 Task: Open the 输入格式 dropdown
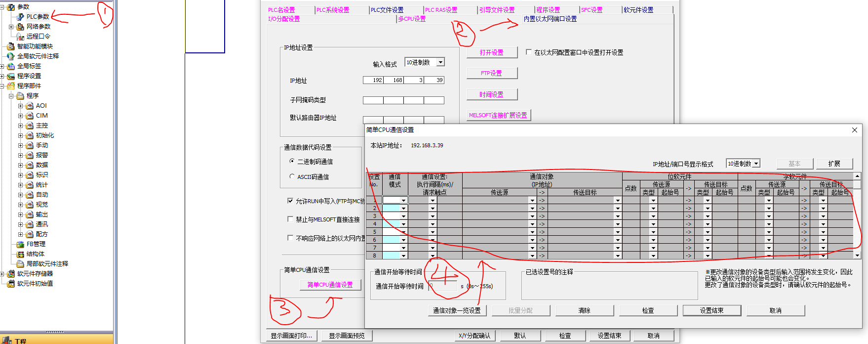[440, 62]
